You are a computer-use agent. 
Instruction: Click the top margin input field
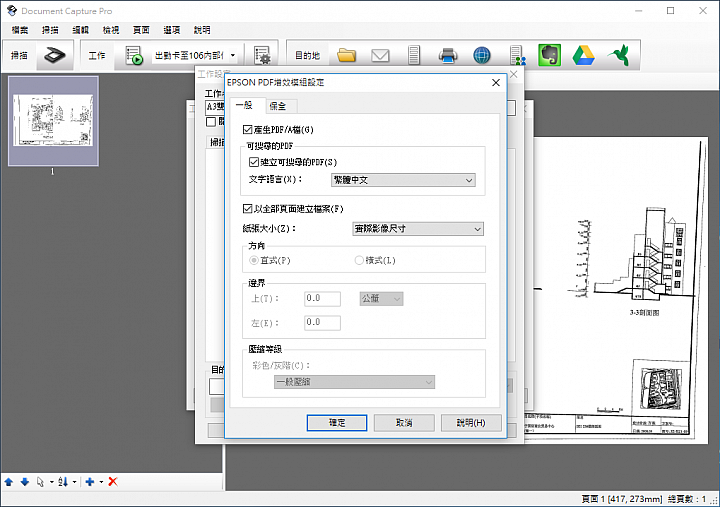coord(322,299)
